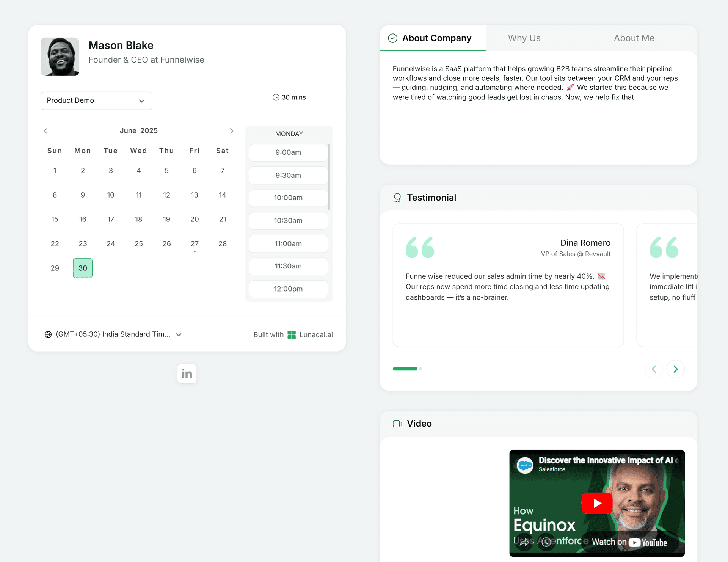Screen dimensions: 728x562
Task: Play the Salesforce YouTube video
Action: pos(597,503)
